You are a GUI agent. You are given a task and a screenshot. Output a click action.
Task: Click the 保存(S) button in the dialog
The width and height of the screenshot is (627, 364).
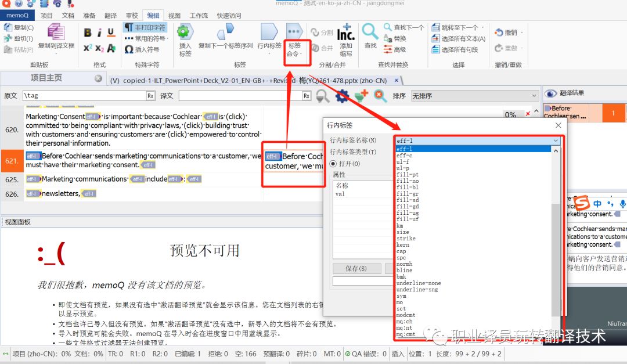pos(357,268)
